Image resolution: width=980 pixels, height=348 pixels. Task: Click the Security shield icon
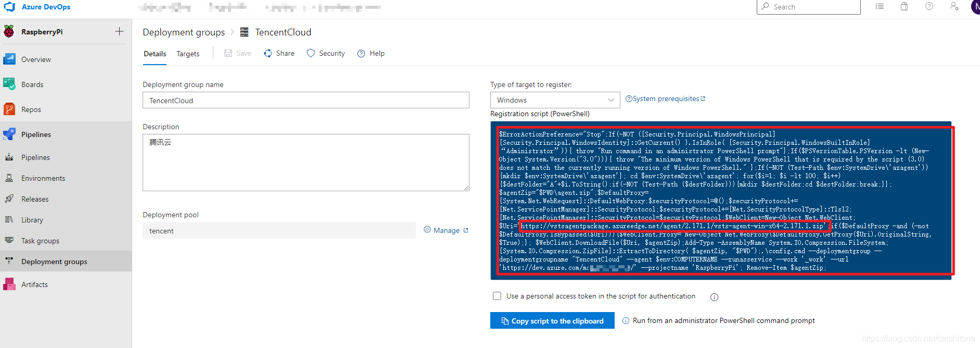tap(311, 53)
